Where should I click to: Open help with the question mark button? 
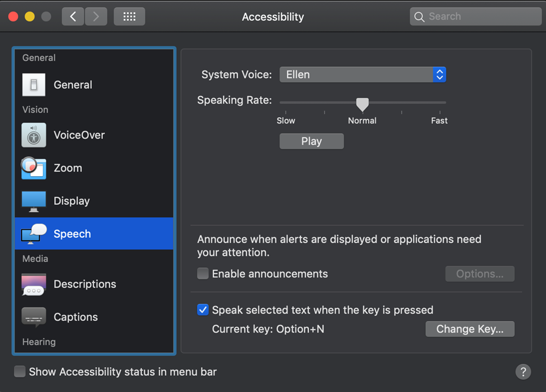(523, 371)
